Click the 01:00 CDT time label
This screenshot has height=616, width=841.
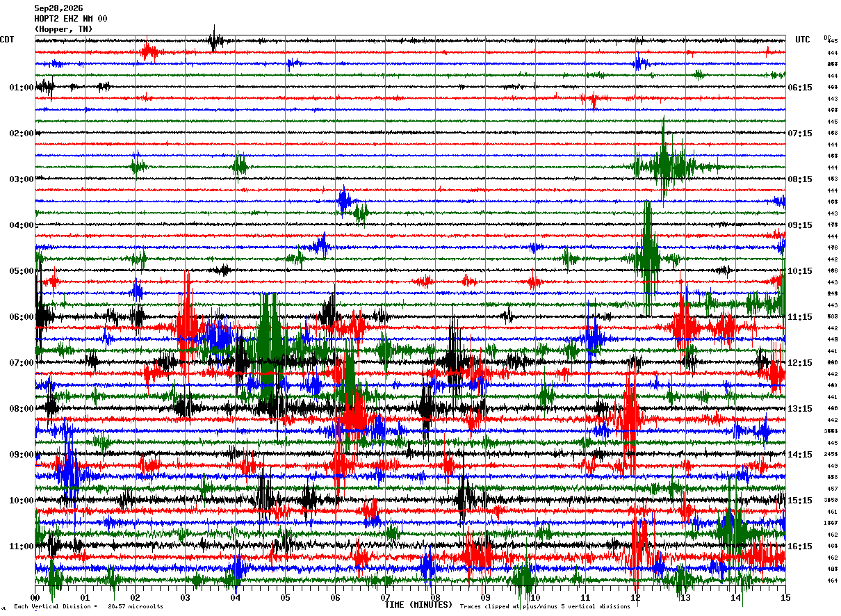click(22, 88)
